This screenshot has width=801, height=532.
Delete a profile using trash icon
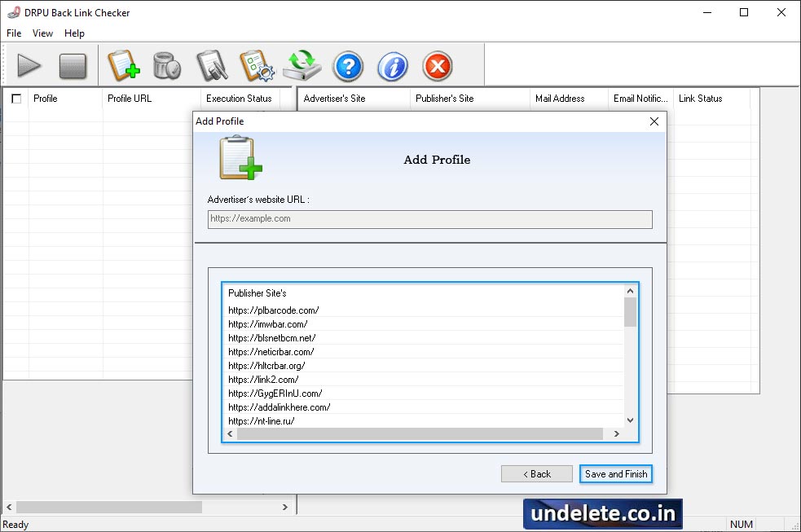[167, 66]
